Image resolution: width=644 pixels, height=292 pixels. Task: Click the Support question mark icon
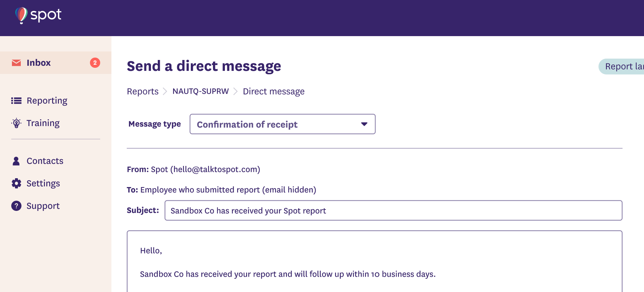click(16, 206)
